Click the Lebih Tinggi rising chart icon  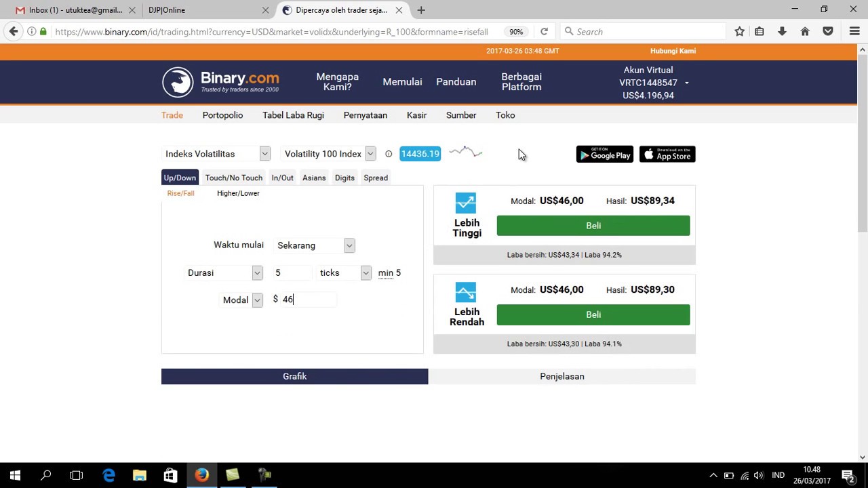466,203
